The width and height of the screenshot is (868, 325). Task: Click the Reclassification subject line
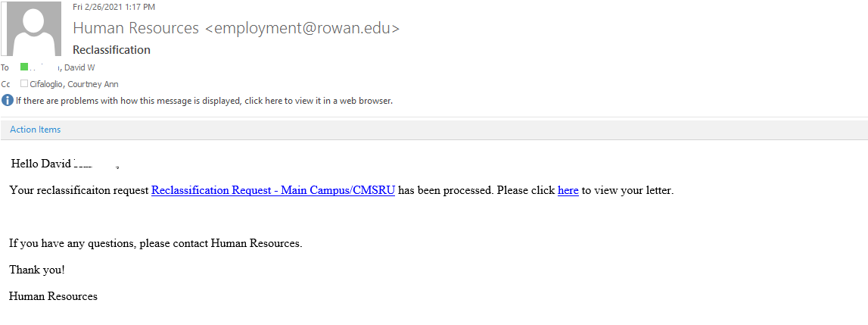[x=111, y=50]
